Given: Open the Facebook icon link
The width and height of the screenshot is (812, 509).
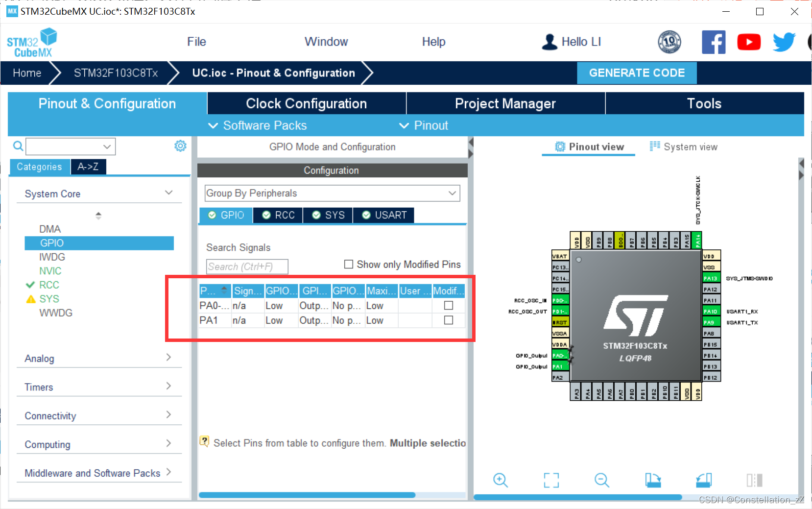Looking at the screenshot, I should click(x=714, y=42).
